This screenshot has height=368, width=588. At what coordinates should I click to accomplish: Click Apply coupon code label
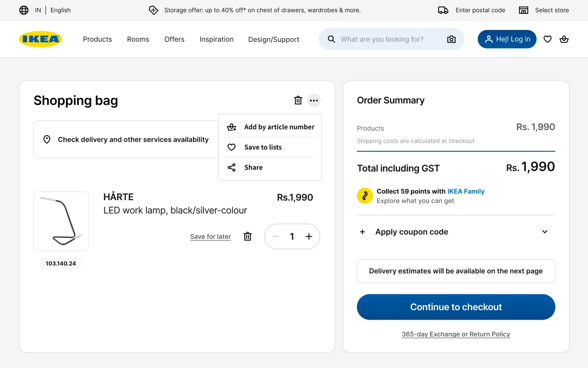(x=412, y=232)
